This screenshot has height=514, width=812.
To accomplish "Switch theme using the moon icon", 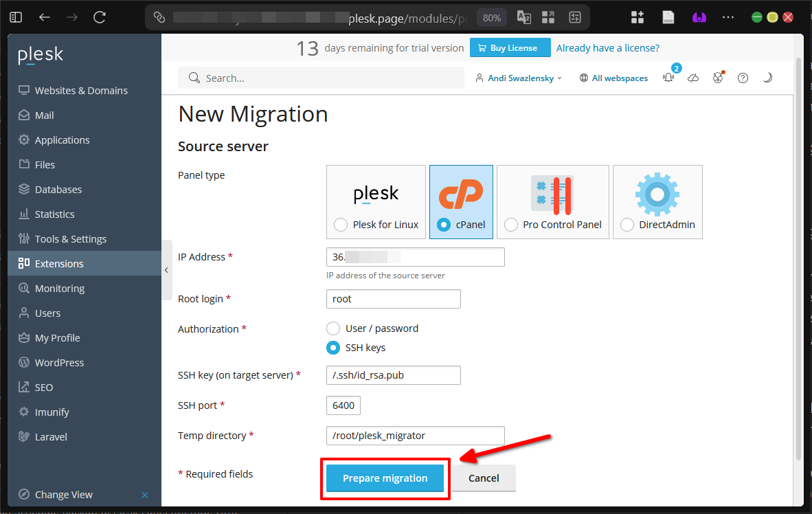I will (x=767, y=78).
